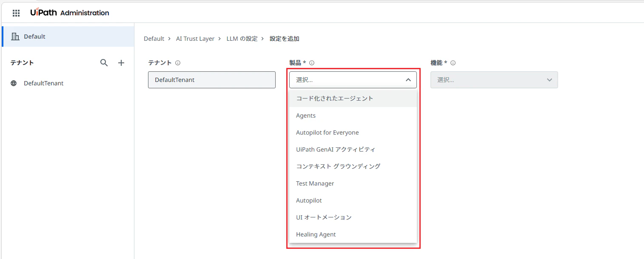This screenshot has width=644, height=259.
Task: Click the 設定を追加 breadcrumb text
Action: pyautogui.click(x=285, y=39)
